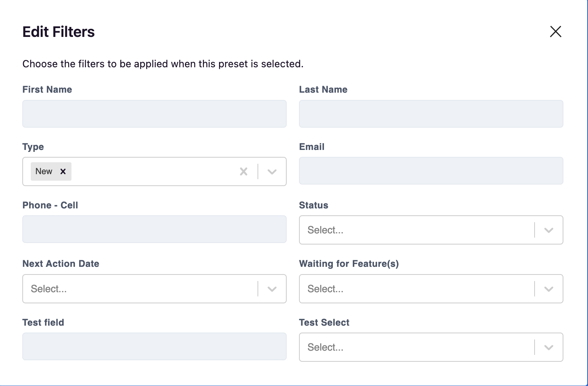Remove the "New" tag from Type filter
Image resolution: width=588 pixels, height=386 pixels.
click(x=63, y=171)
